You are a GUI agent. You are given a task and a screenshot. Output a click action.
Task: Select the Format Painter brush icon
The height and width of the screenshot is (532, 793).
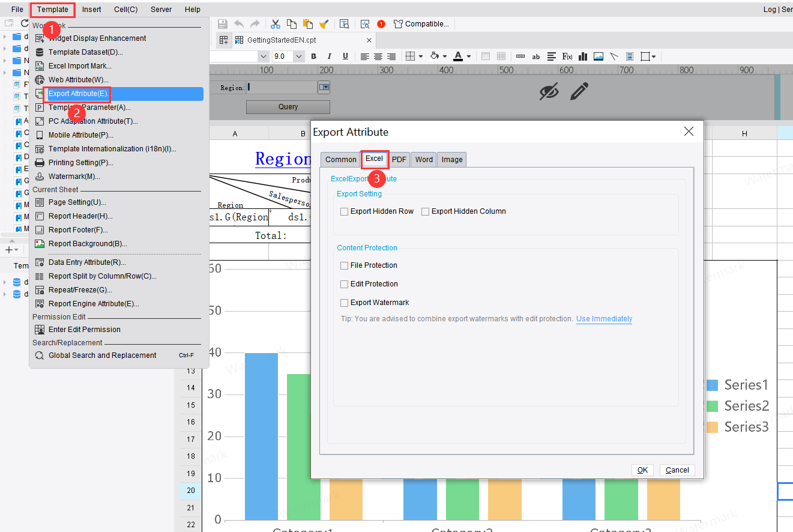pos(324,24)
